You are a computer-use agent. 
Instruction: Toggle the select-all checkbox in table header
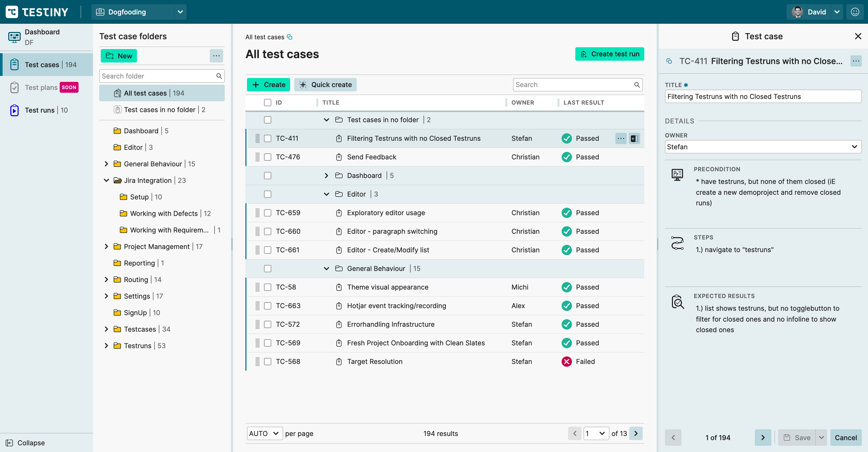(268, 102)
